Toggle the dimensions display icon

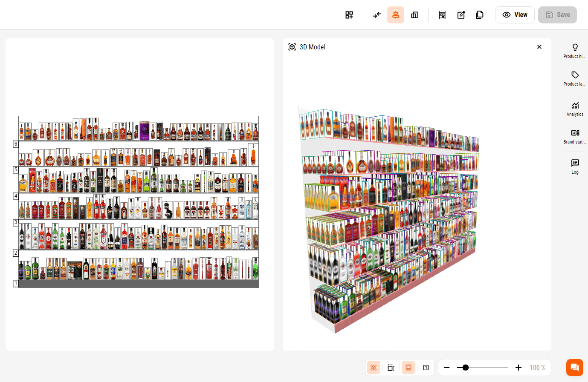click(391, 368)
